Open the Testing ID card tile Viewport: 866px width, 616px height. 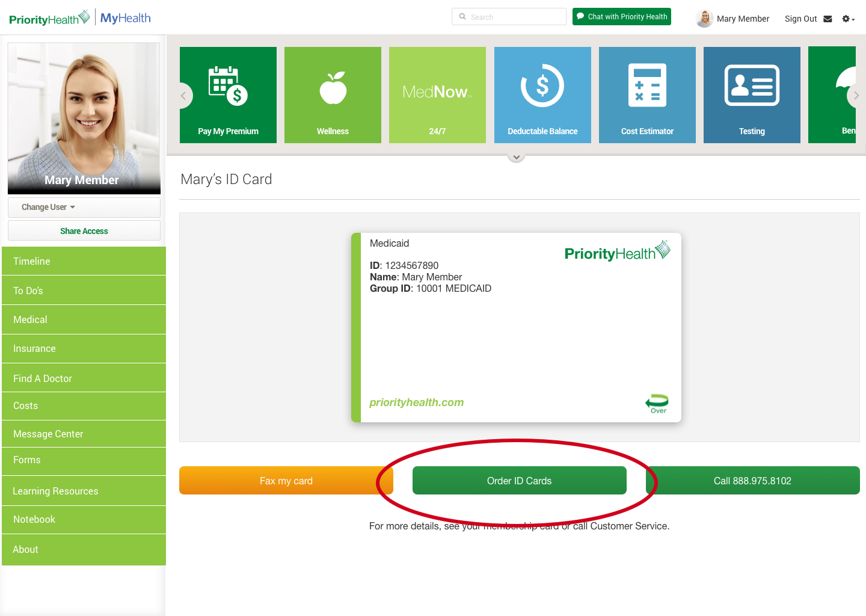coord(752,95)
